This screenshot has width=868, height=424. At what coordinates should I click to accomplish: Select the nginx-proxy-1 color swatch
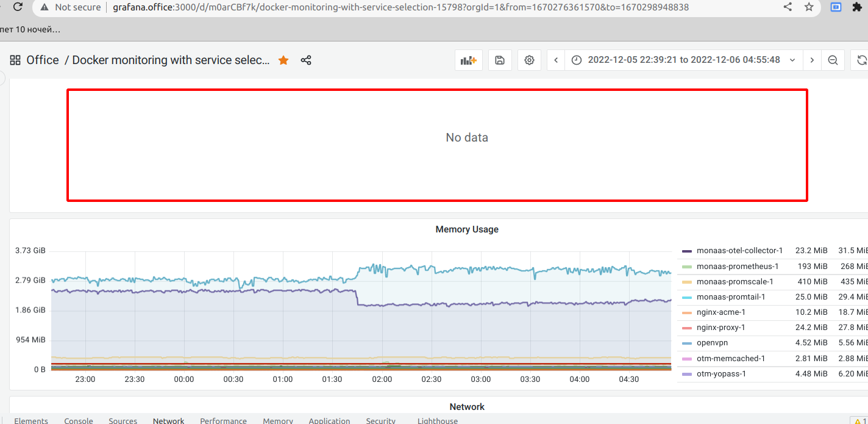pyautogui.click(x=688, y=327)
